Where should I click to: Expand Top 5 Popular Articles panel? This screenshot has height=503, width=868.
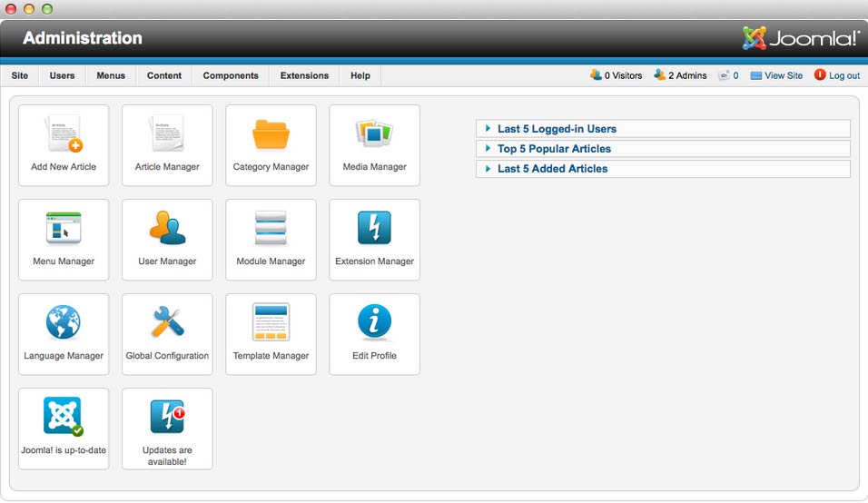click(x=554, y=149)
